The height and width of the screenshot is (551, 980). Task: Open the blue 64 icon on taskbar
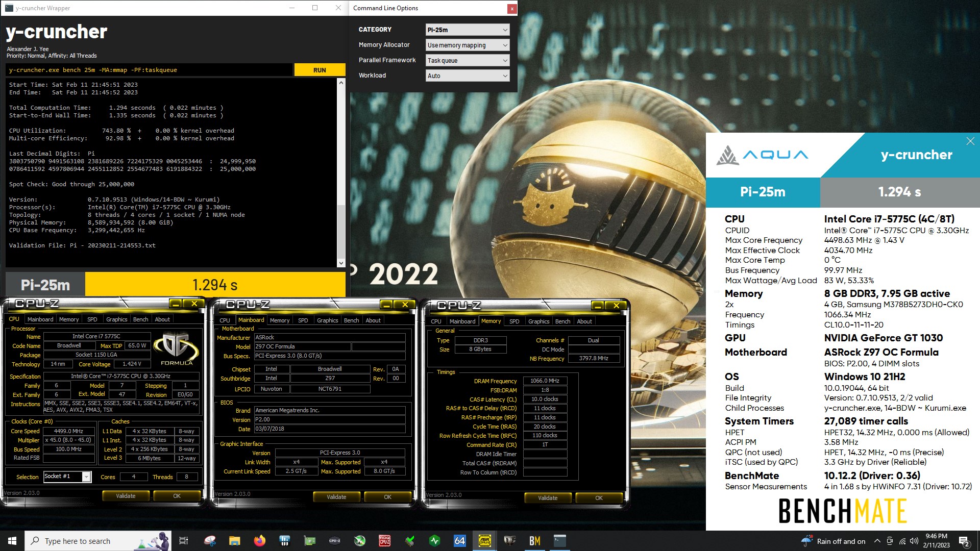[460, 541]
